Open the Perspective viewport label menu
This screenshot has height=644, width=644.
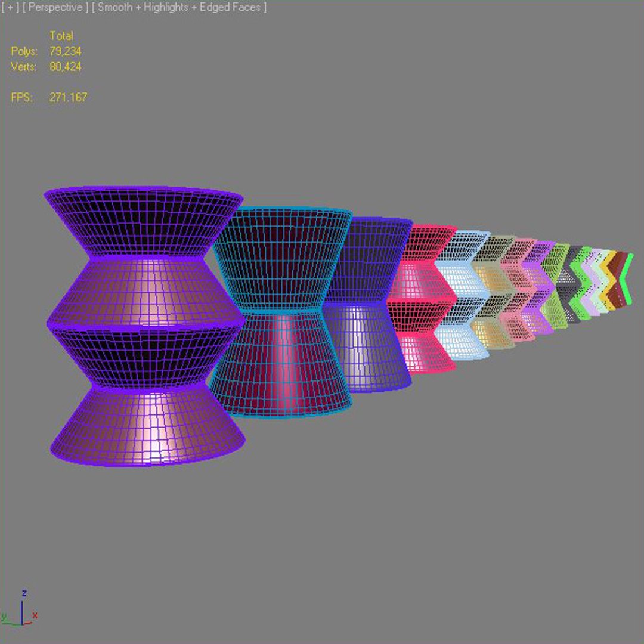[x=55, y=7]
